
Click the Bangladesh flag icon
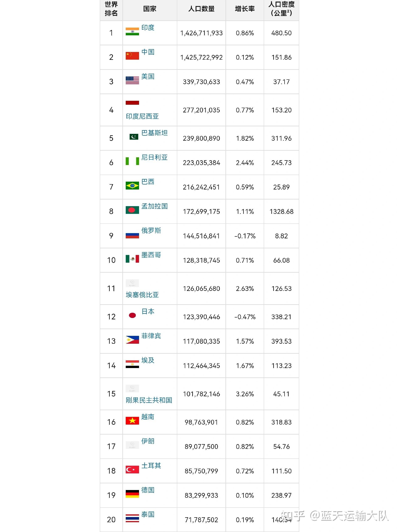coord(132,210)
